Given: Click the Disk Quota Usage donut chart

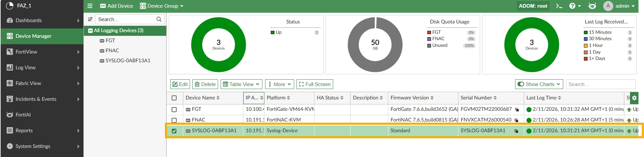Looking at the screenshot, I should click(375, 45).
